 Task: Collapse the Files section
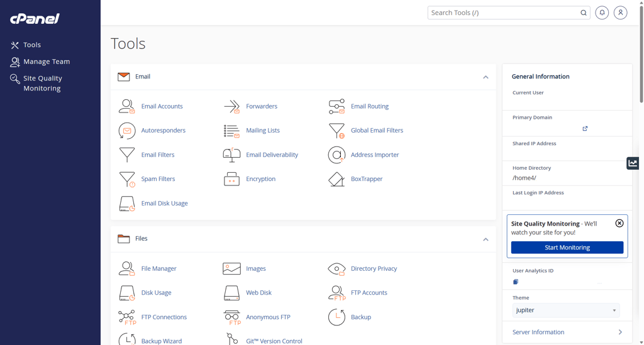coord(486,239)
